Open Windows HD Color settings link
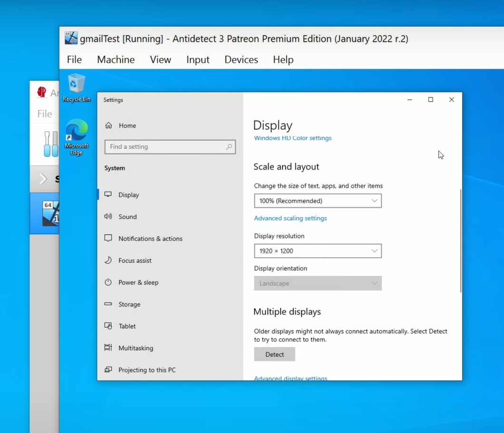Image resolution: width=504 pixels, height=433 pixels. [292, 138]
